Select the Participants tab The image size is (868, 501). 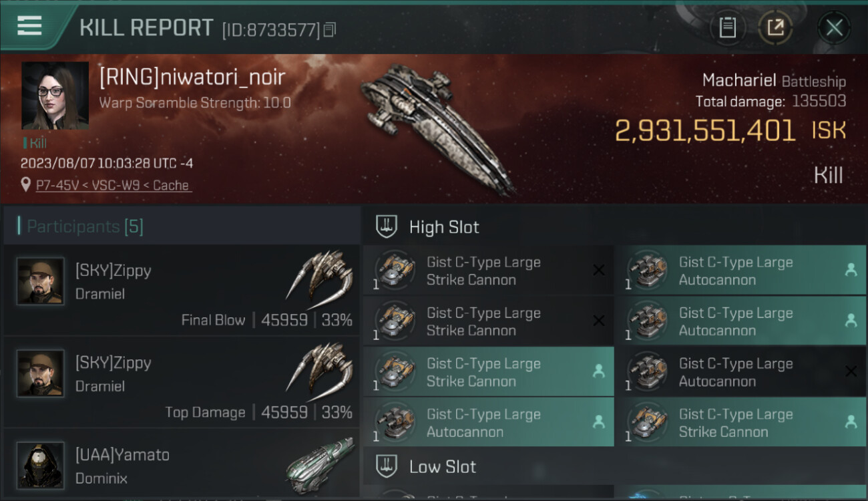coord(85,226)
